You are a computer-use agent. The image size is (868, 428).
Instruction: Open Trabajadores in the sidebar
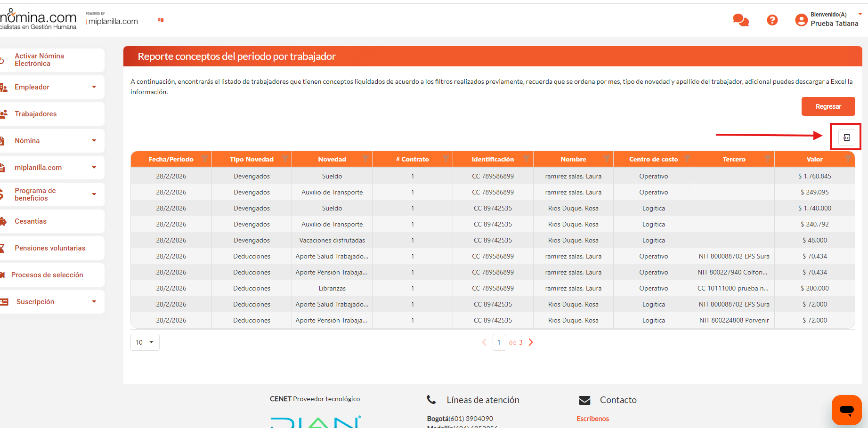(36, 114)
